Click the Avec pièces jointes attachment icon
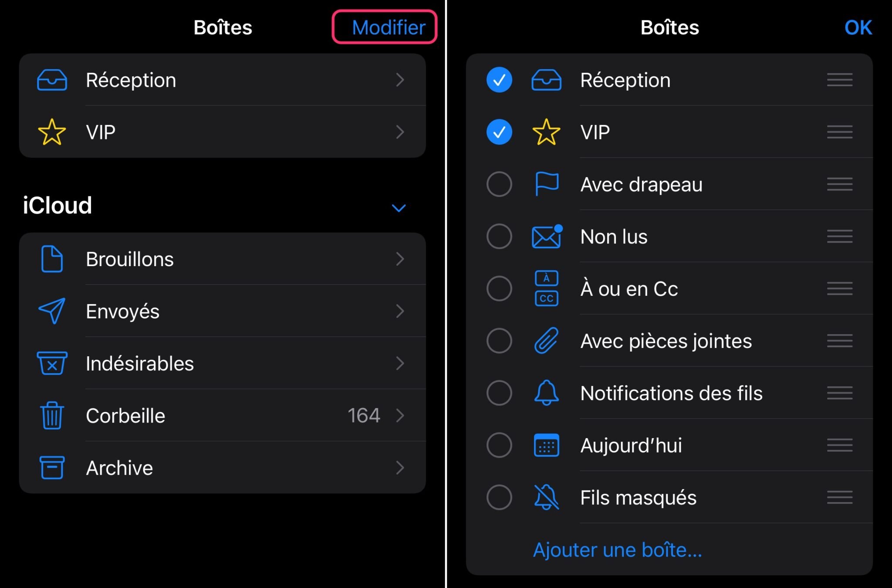This screenshot has height=588, width=892. [546, 340]
